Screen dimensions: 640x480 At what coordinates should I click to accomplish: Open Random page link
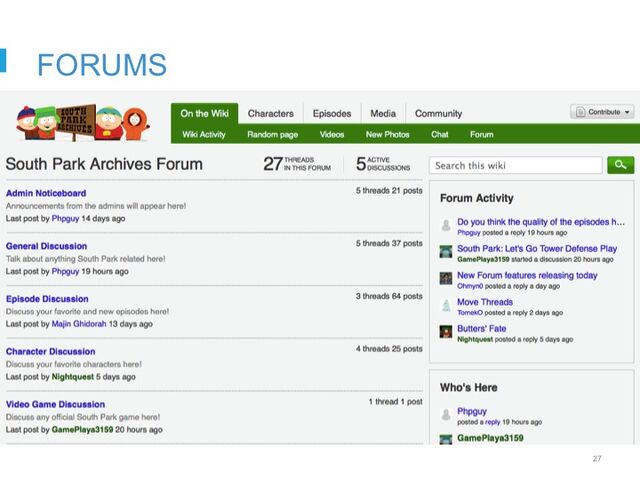tap(273, 135)
